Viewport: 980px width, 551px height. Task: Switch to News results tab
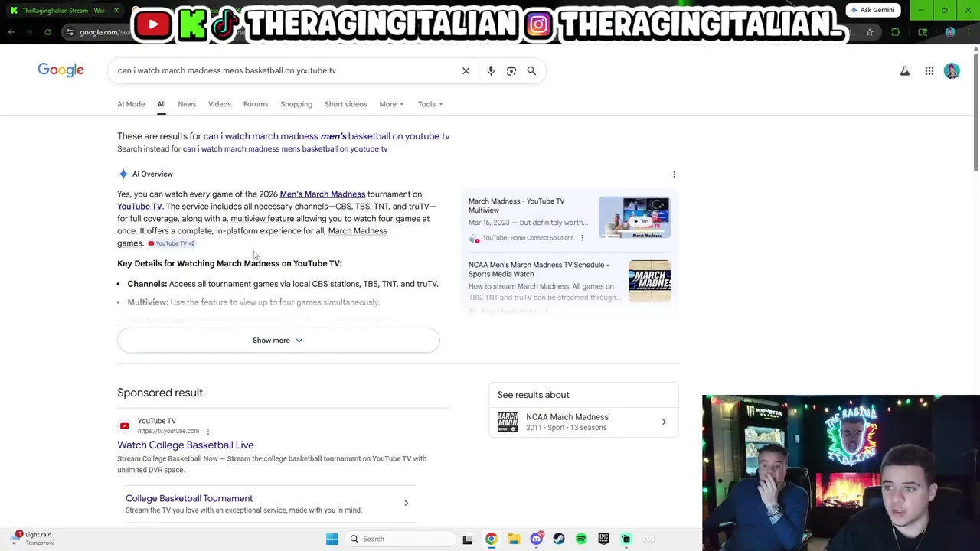tap(187, 104)
